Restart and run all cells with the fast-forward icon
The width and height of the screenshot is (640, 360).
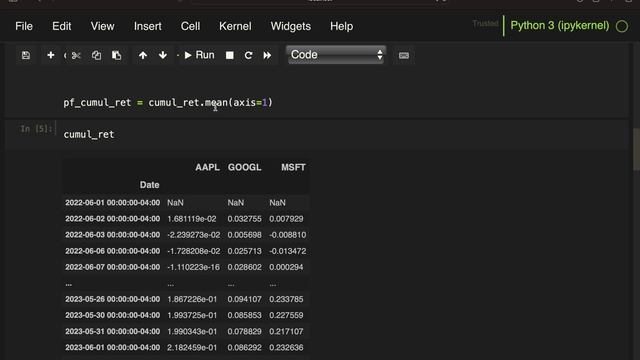(267, 55)
